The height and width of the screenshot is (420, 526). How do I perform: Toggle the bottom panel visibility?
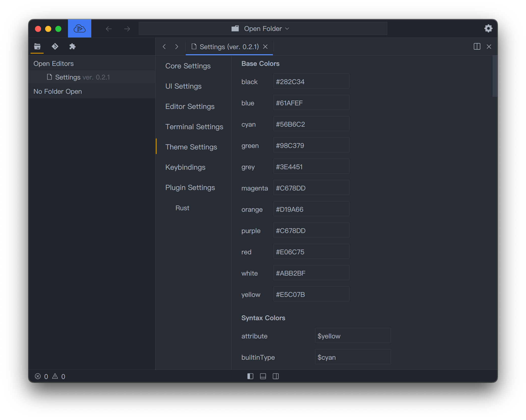[x=263, y=376]
